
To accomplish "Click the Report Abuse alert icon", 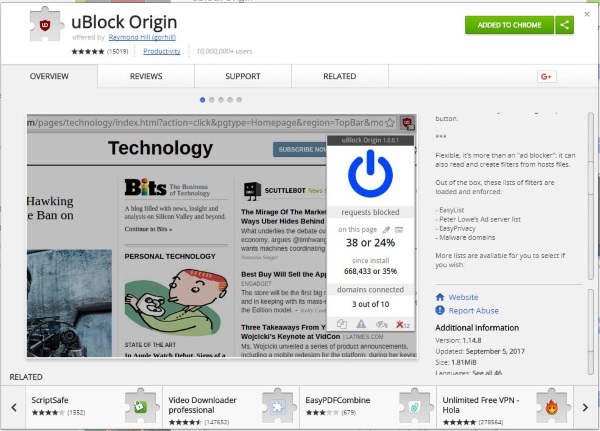I will coord(441,310).
